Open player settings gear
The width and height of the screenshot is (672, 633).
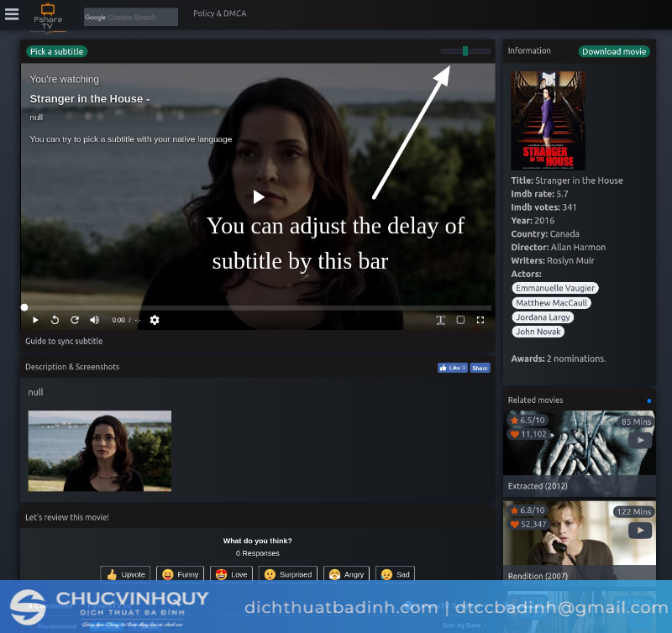coord(155,320)
